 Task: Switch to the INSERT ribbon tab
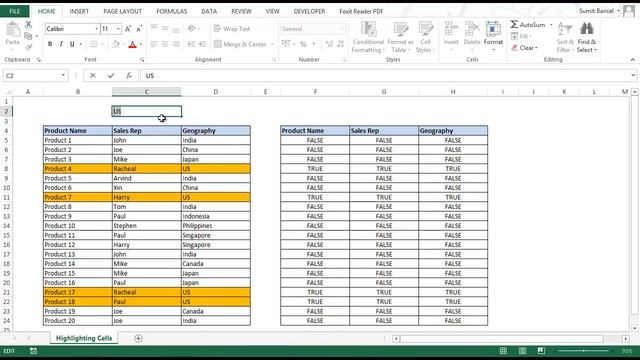click(79, 11)
